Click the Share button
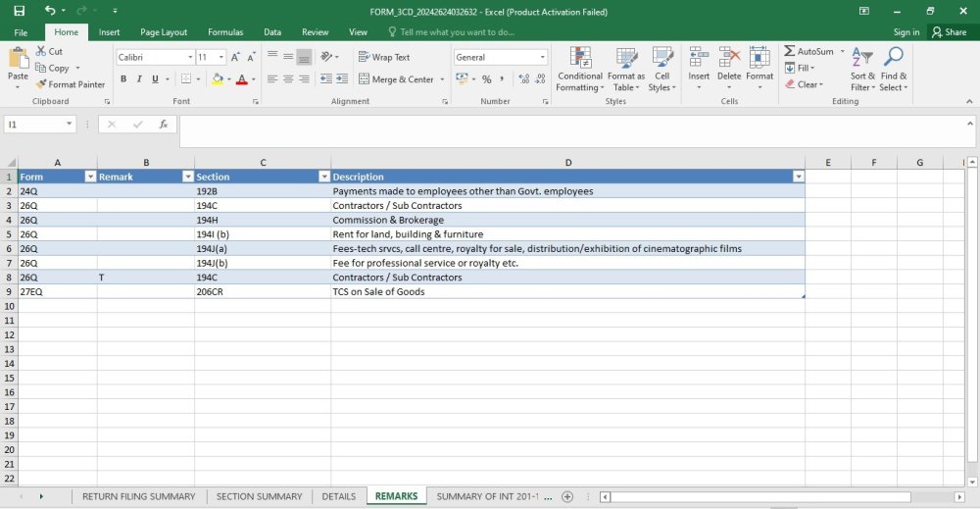The width and height of the screenshot is (980, 509). click(949, 32)
